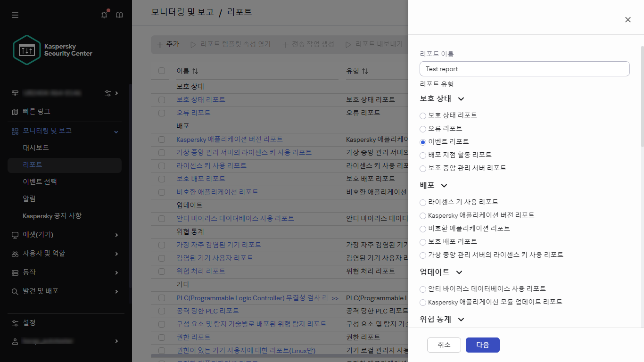Select the 보호 상태 리포트 radio button

[422, 115]
